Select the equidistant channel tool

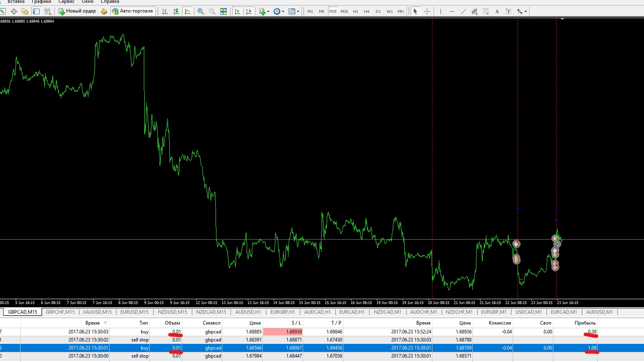(475, 11)
